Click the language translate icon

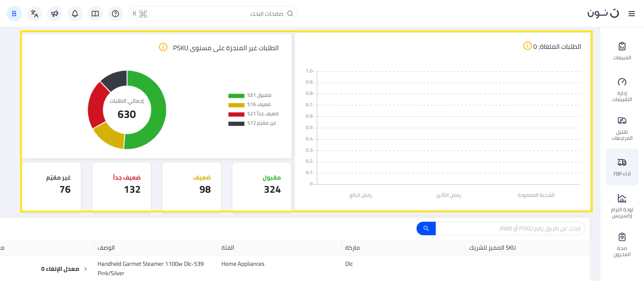[x=34, y=14]
